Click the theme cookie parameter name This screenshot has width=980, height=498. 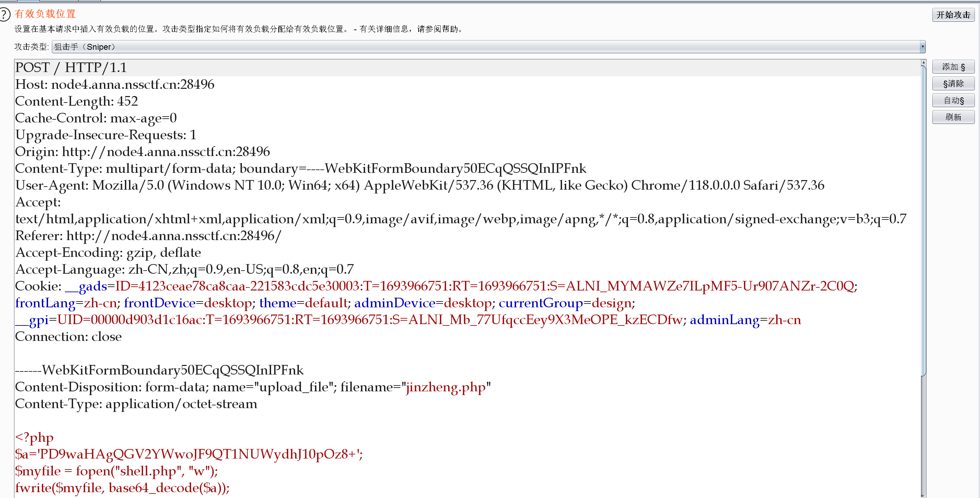tap(277, 303)
